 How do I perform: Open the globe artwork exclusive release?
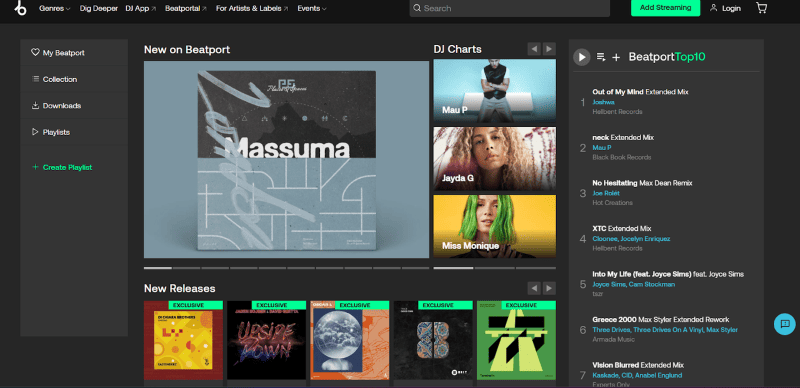[x=349, y=340]
